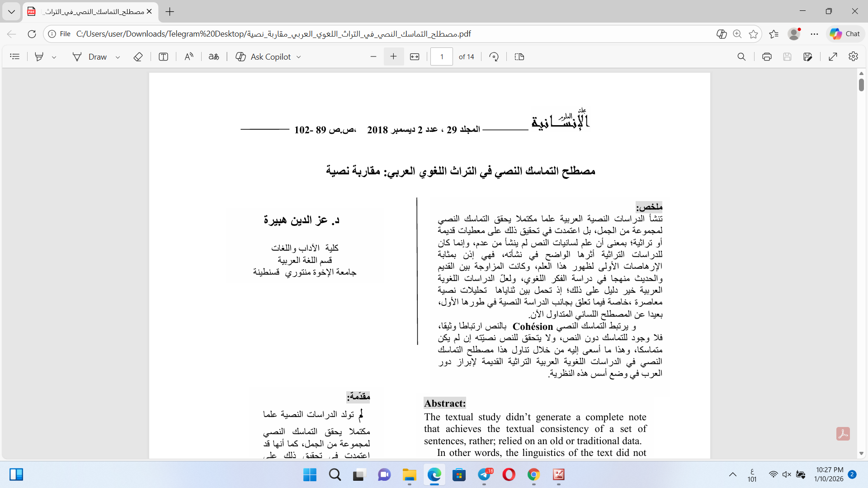Open Find in PDF search
Screen dimensions: 868x488
point(741,56)
